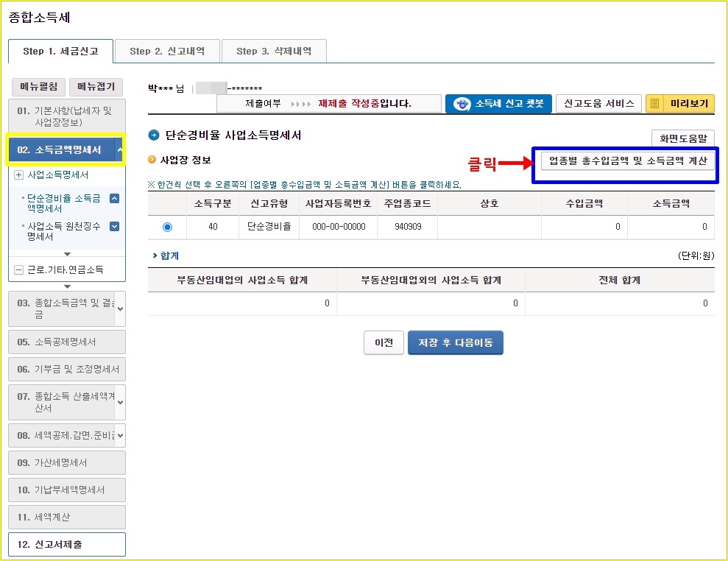Switch to Step 2. 신고내역 tab
728x561 pixels.
(167, 51)
